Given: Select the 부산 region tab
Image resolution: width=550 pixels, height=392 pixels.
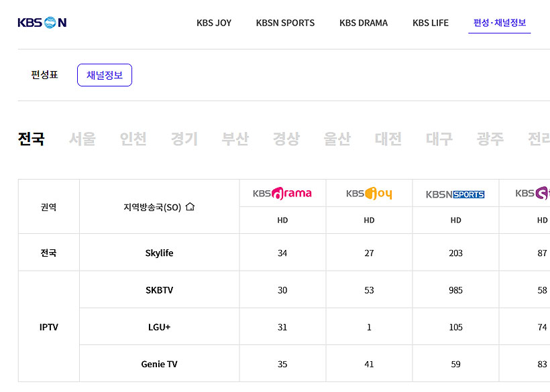Looking at the screenshot, I should pyautogui.click(x=235, y=139).
